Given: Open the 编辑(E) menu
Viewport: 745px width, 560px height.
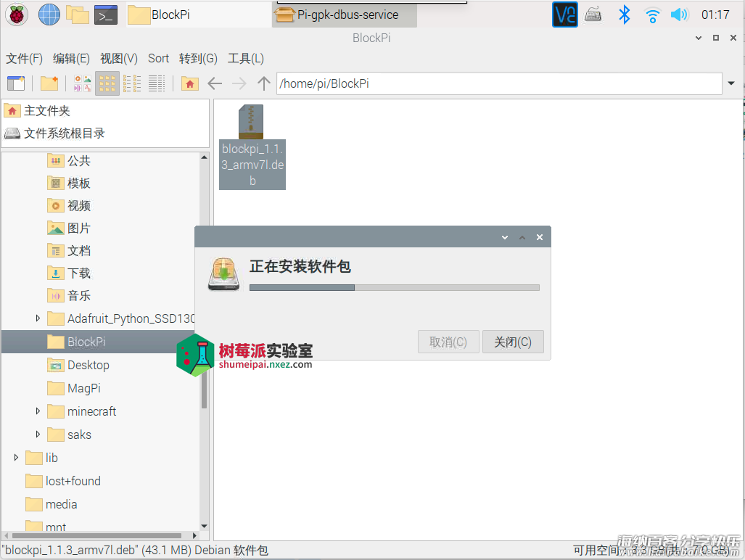Looking at the screenshot, I should pyautogui.click(x=71, y=59).
